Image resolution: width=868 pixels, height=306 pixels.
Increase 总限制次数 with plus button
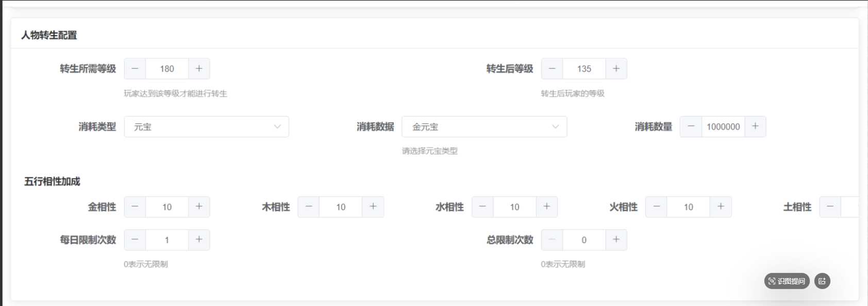(x=616, y=240)
